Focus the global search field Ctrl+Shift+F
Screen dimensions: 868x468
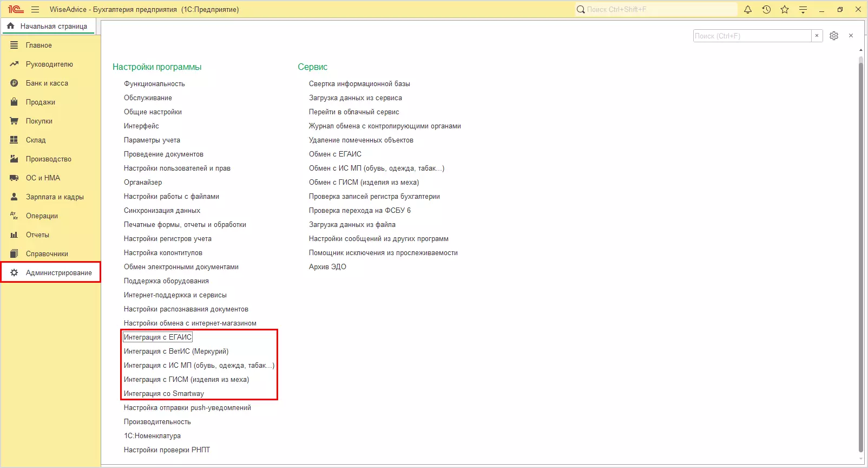pos(656,10)
